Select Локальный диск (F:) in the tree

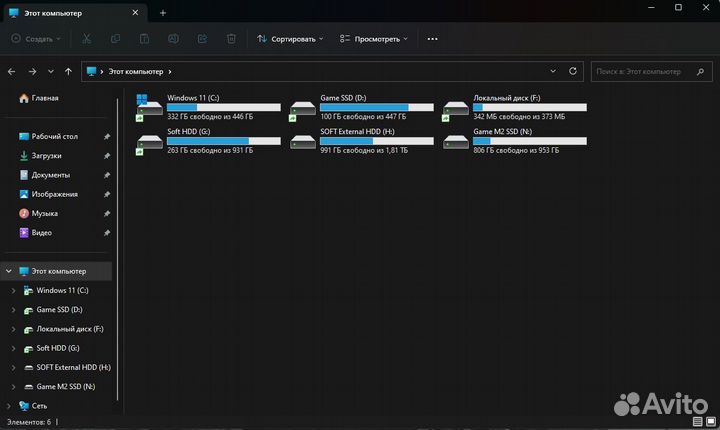(x=63, y=329)
